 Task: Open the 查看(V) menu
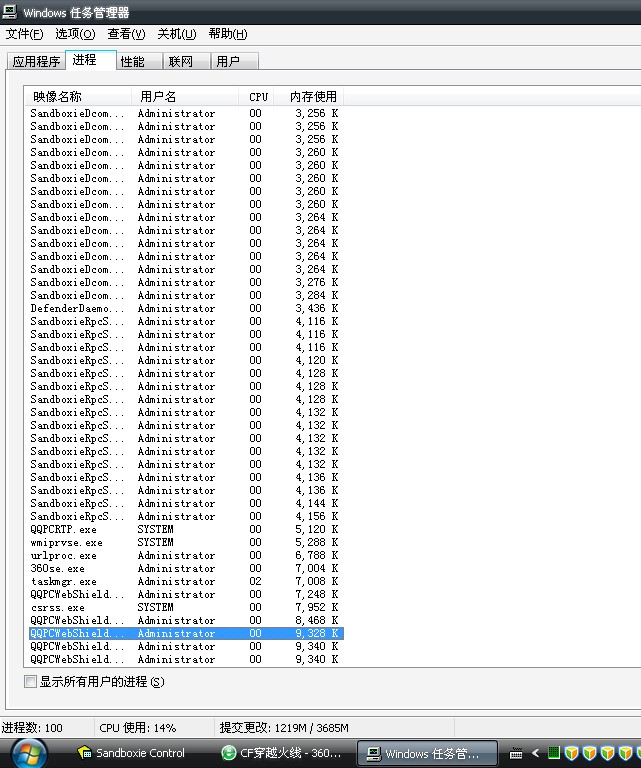pos(126,34)
